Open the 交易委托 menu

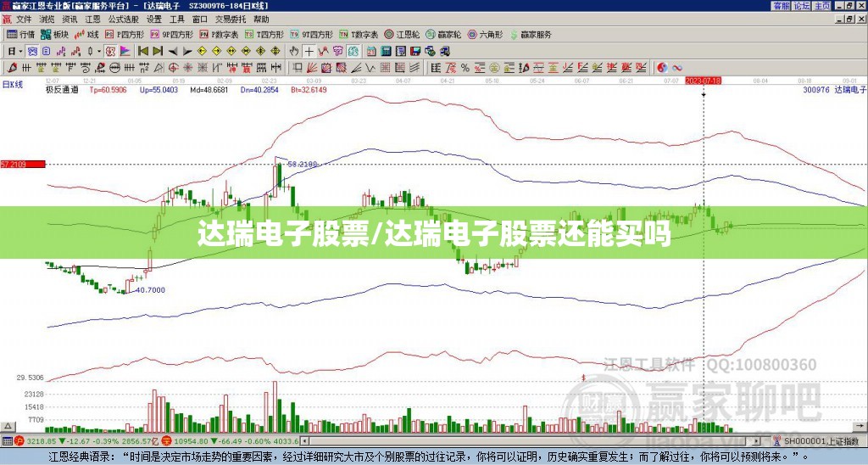click(x=231, y=20)
